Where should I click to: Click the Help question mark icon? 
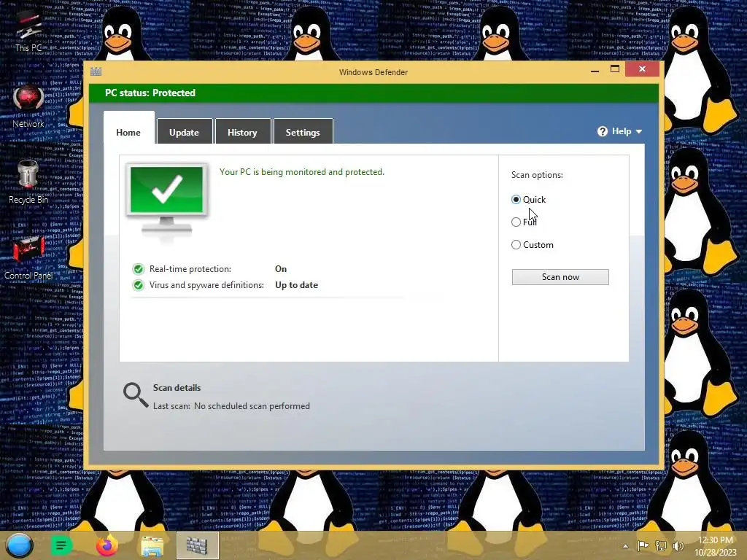coord(603,131)
